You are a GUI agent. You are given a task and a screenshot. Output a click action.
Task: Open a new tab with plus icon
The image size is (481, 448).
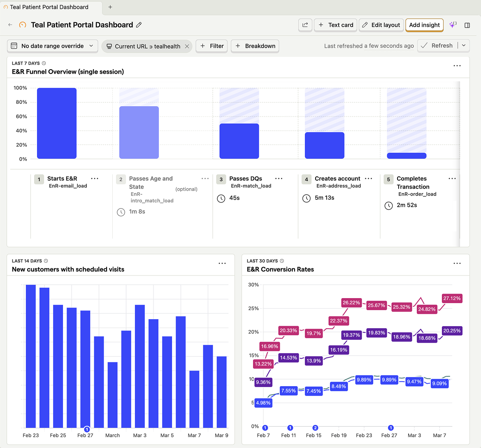(110, 7)
